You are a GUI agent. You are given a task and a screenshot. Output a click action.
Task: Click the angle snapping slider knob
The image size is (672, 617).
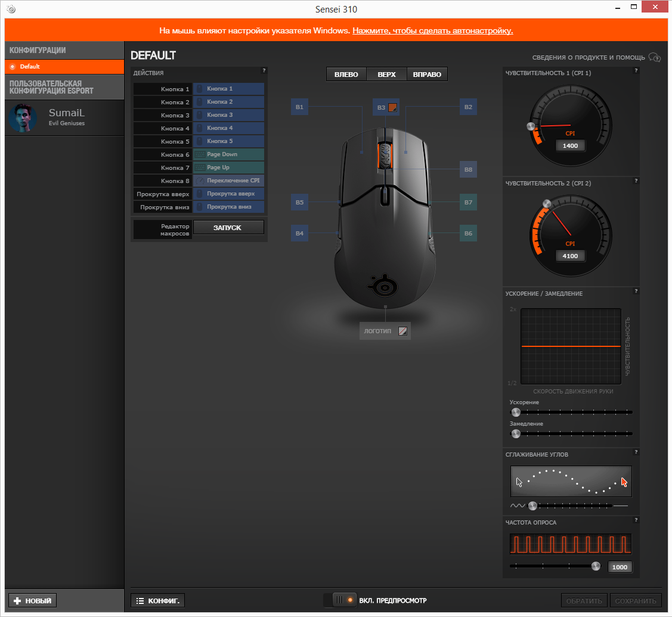coord(532,506)
